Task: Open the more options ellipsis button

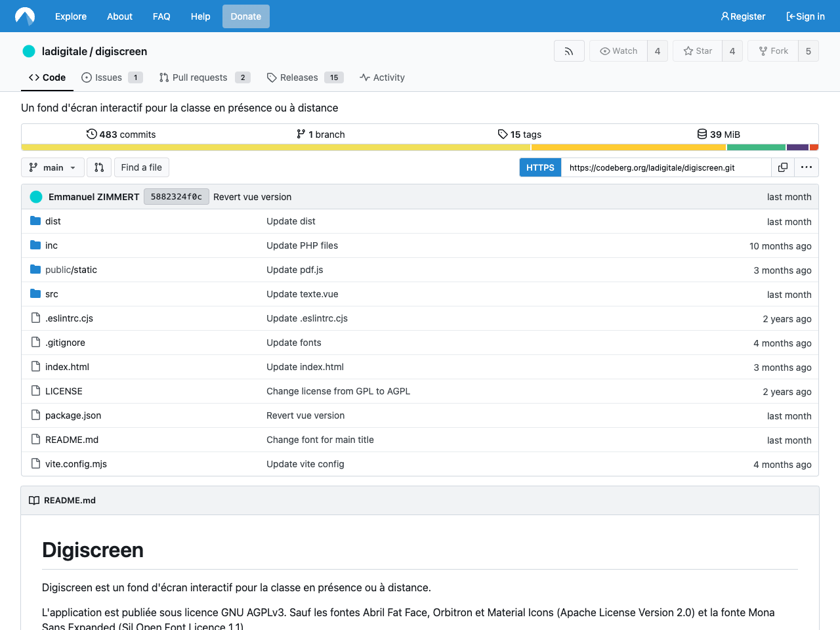Action: point(807,167)
